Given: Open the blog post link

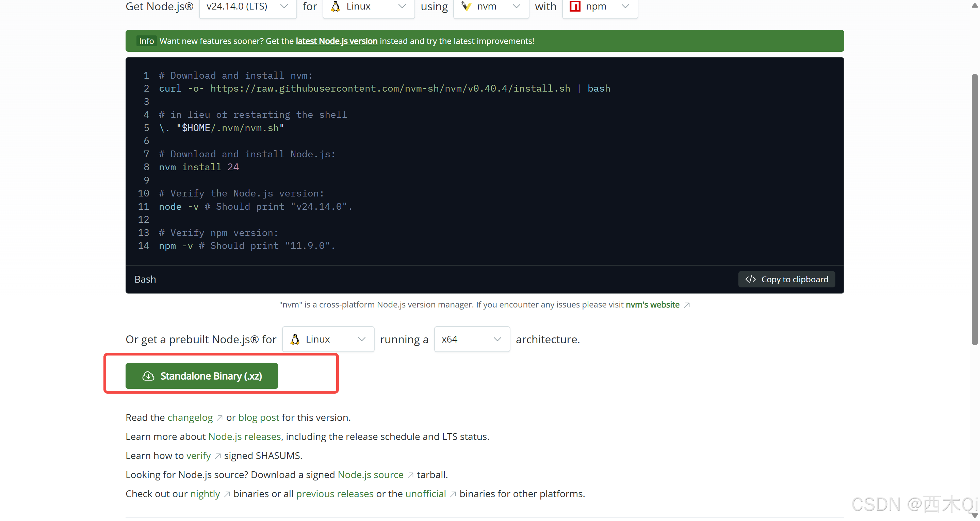Looking at the screenshot, I should [x=259, y=417].
